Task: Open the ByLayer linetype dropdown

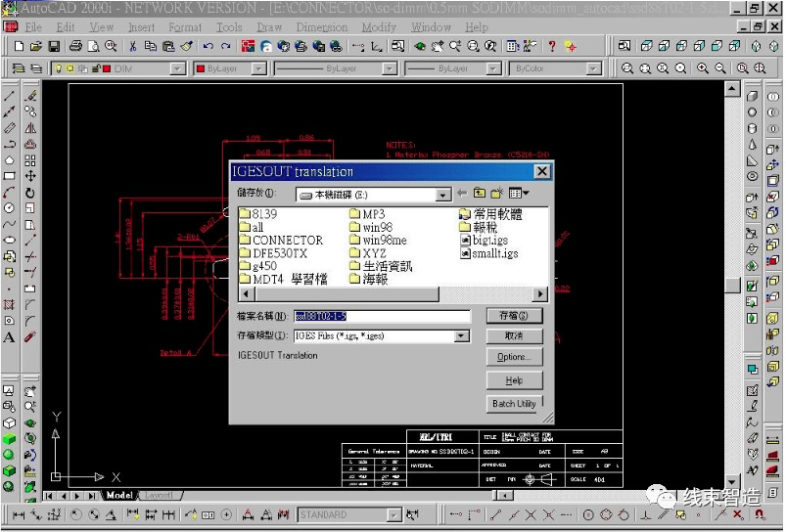Action: click(390, 68)
